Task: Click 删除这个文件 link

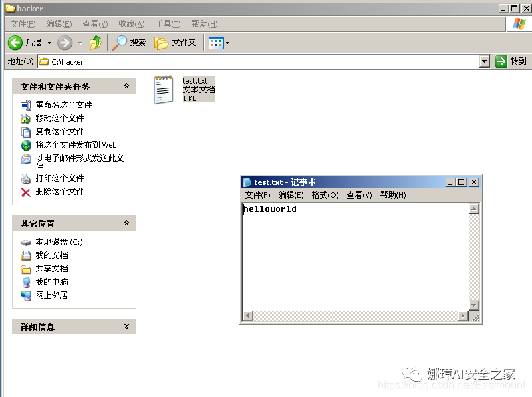Action: 59,192
